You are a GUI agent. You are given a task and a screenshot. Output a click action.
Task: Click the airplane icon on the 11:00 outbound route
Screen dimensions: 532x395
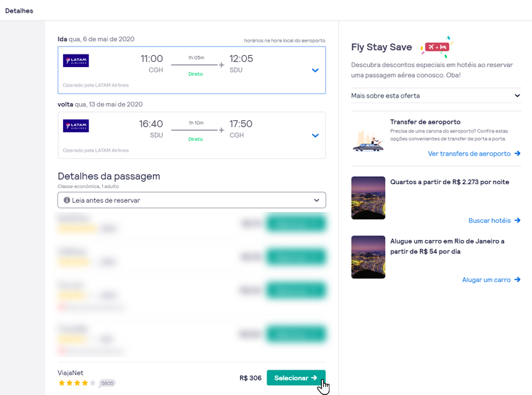pos(221,65)
